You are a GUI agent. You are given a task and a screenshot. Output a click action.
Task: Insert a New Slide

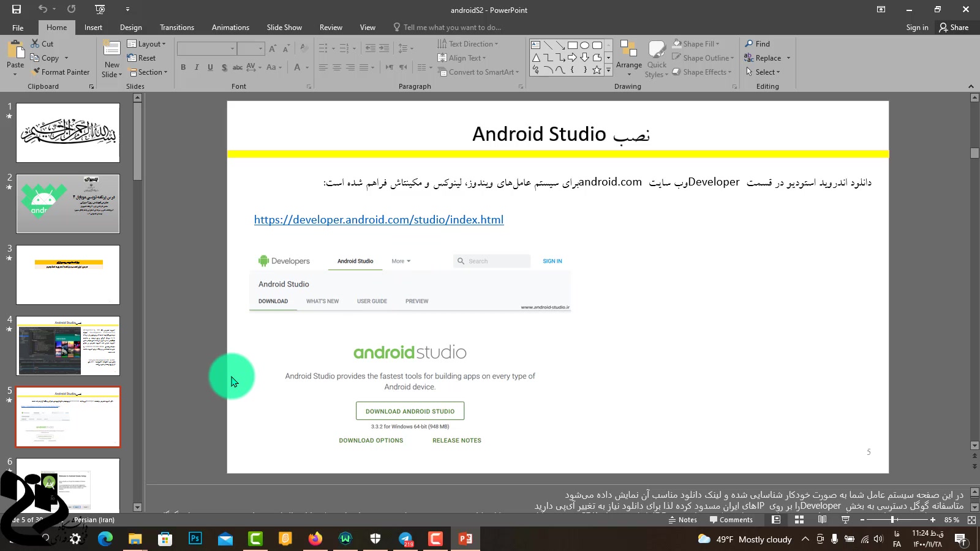(111, 58)
